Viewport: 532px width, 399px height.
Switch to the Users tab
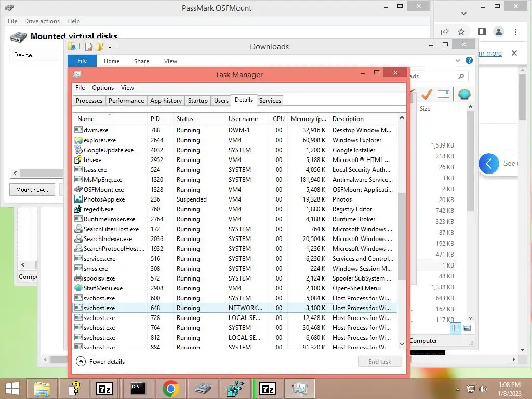[221, 101]
